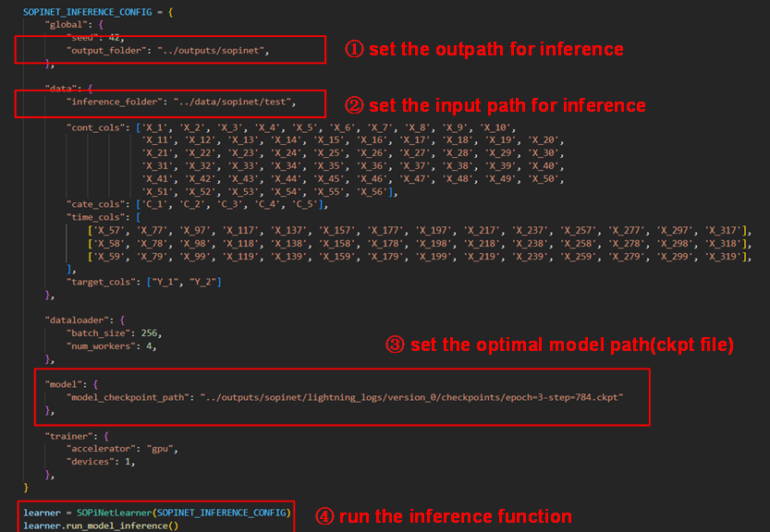The width and height of the screenshot is (770, 532).
Task: Click the "cate_cols" key
Action: coord(98,204)
